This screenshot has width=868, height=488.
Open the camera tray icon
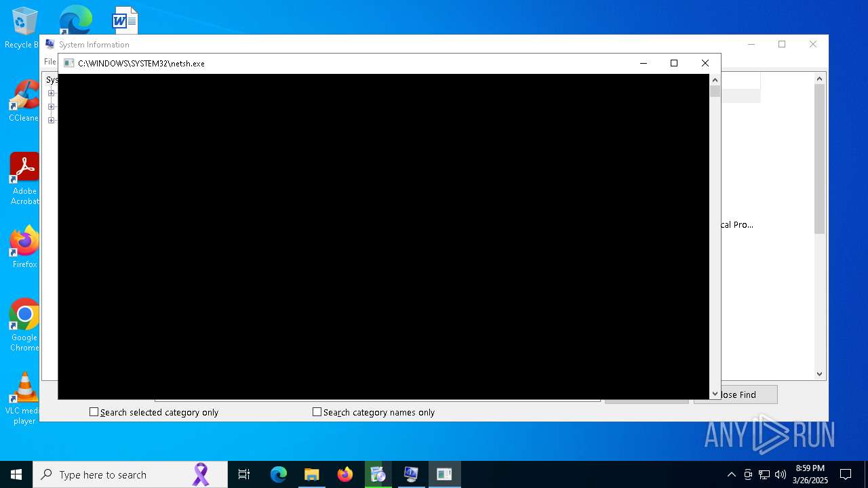pos(748,474)
